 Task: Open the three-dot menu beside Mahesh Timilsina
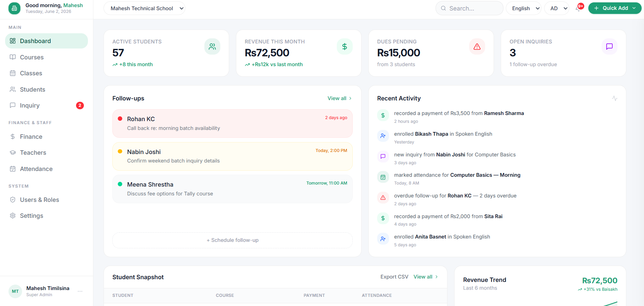(80, 291)
